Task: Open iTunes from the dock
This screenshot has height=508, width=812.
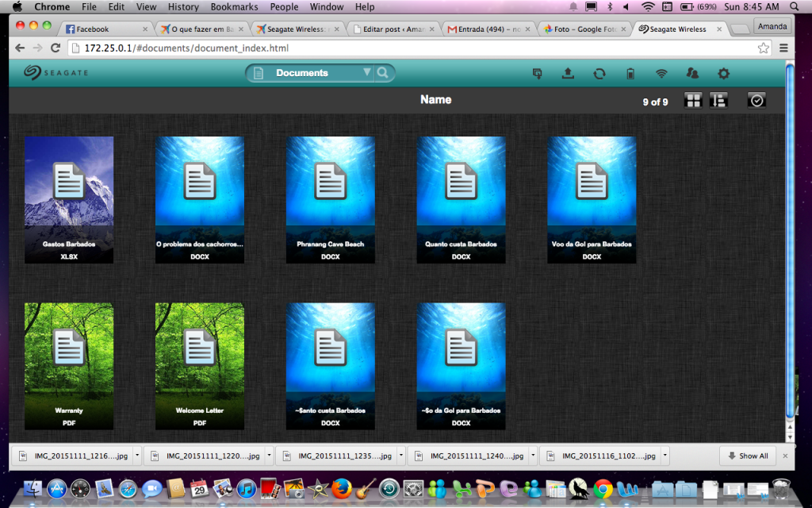Action: (x=247, y=488)
